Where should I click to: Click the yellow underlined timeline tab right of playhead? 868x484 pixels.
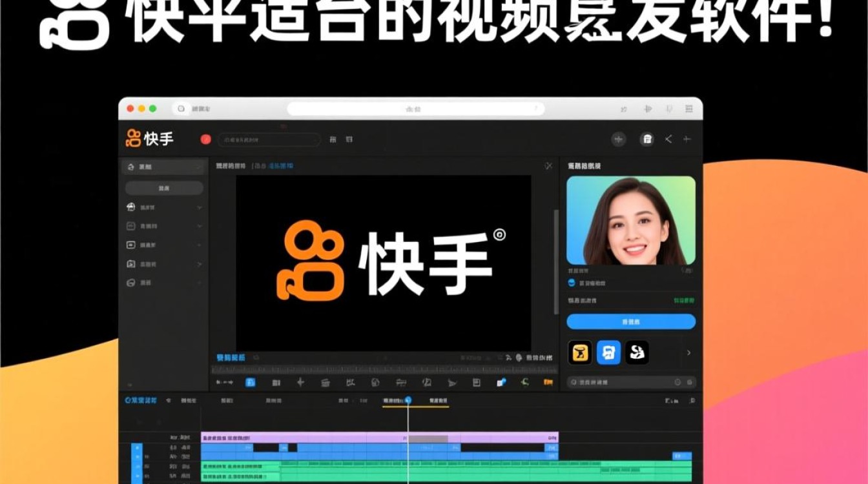point(439,401)
